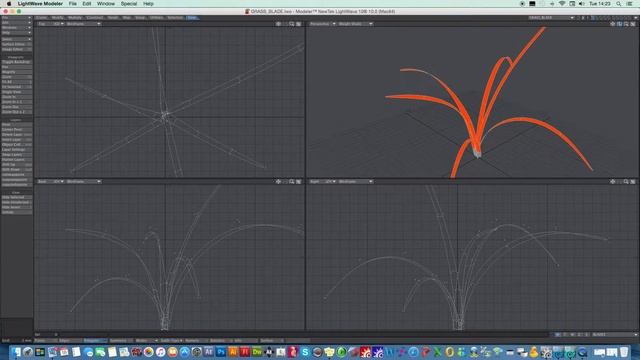
Task: Open the Perspective view type dropdown
Action: [322, 24]
